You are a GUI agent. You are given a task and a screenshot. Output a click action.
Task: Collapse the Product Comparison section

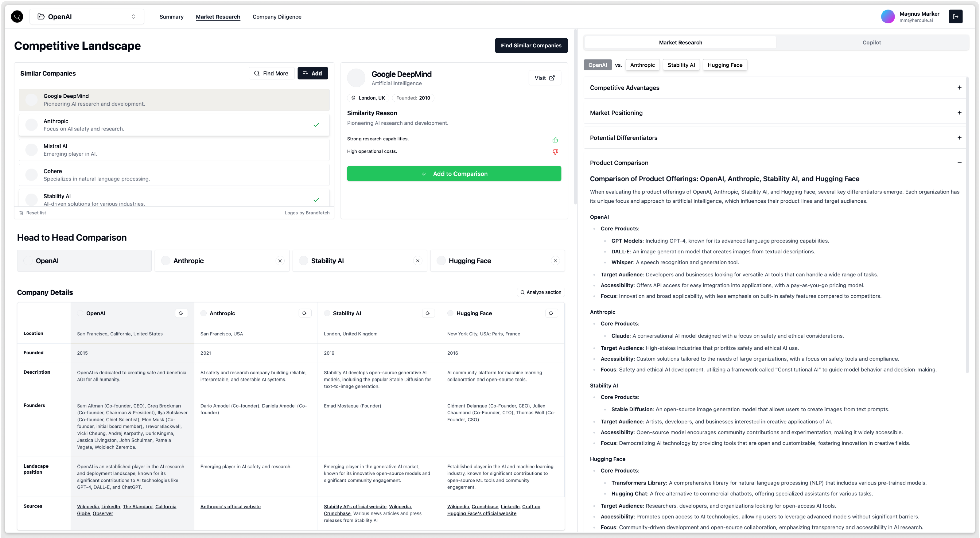(x=959, y=162)
